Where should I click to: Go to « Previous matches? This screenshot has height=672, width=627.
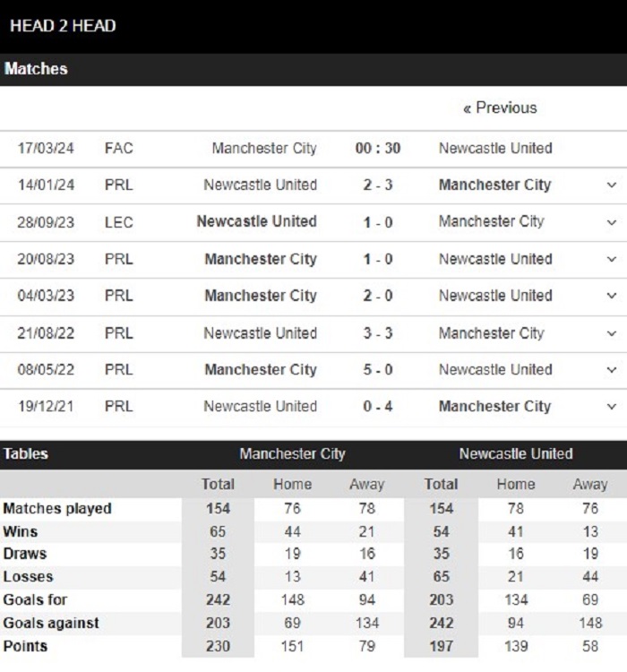500,108
